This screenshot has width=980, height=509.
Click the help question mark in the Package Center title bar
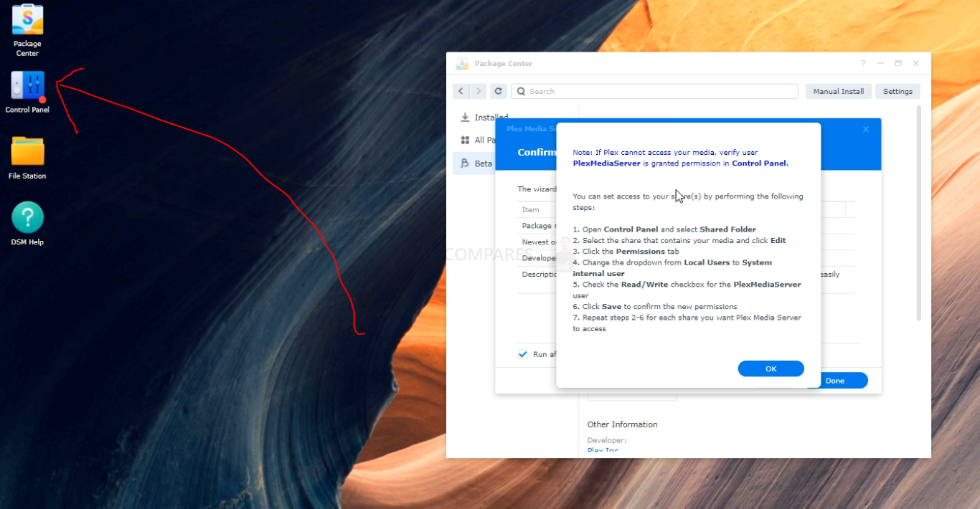863,63
